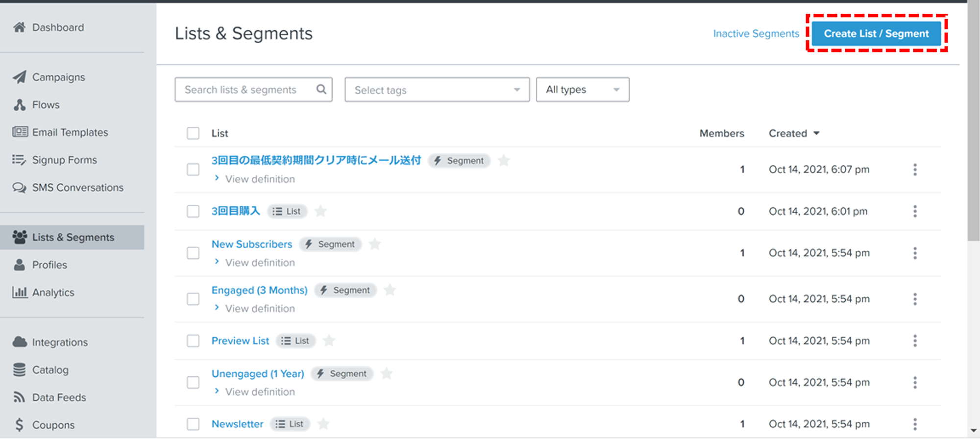Viewport: 980px width, 439px height.
Task: Go to Campaigns in the sidebar
Action: [58, 77]
